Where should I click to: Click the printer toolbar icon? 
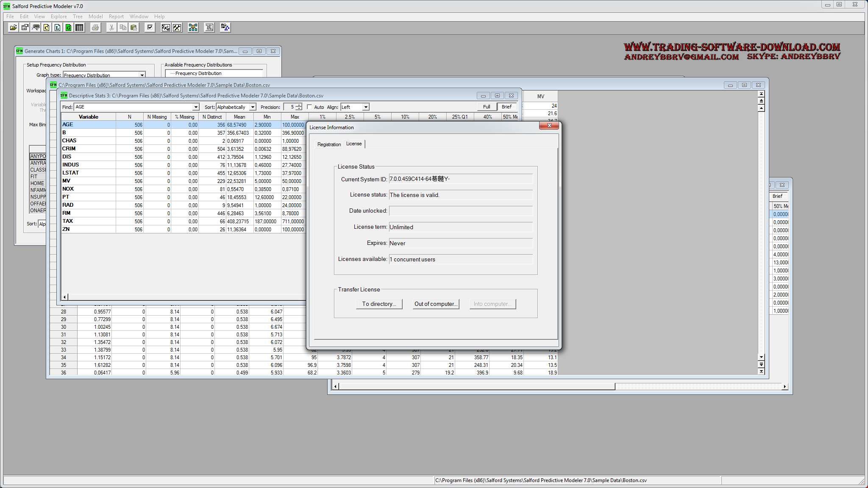[95, 28]
